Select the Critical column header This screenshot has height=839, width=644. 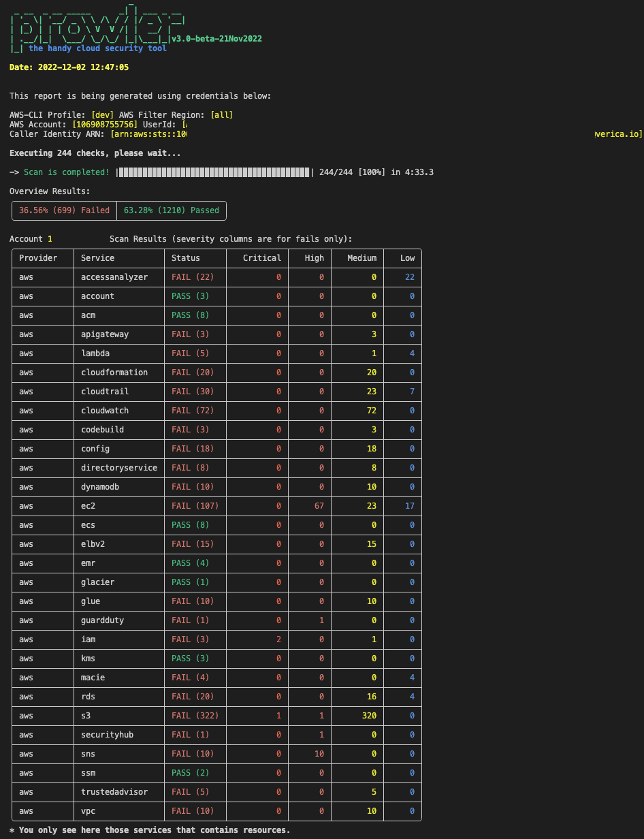[262, 258]
